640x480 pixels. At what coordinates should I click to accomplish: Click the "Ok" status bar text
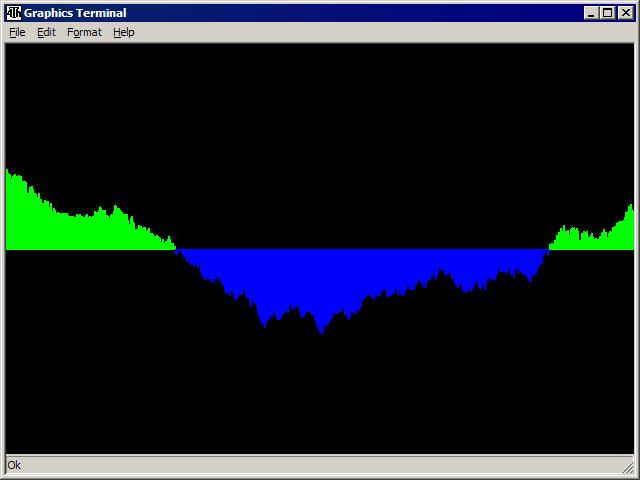[14, 465]
